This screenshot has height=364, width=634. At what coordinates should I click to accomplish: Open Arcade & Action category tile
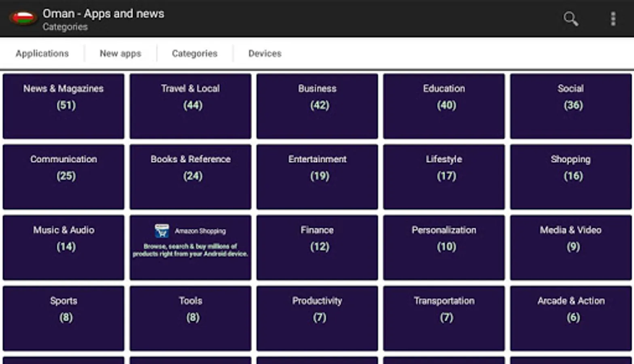(571, 318)
